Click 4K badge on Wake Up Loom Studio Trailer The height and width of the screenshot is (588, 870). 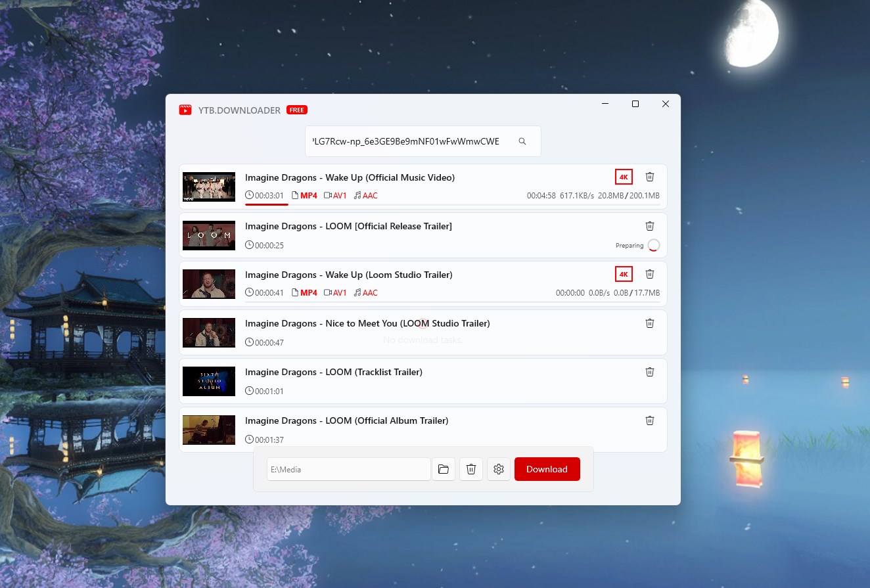pos(624,274)
